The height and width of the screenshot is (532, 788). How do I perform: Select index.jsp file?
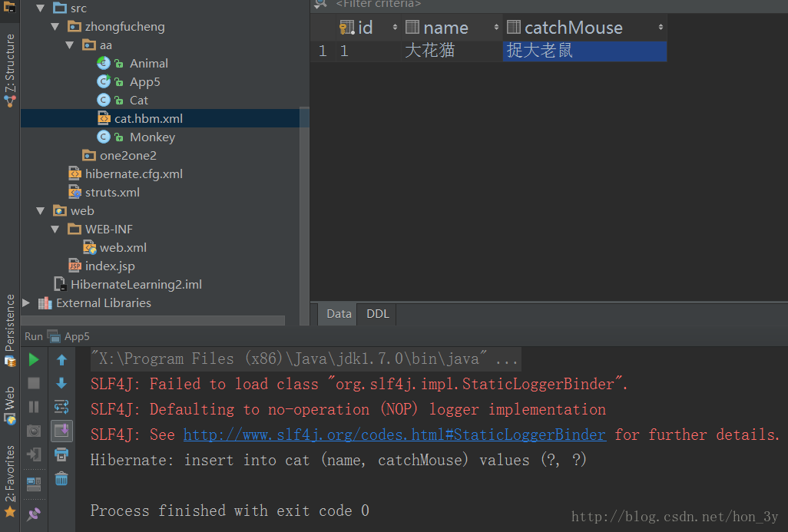coord(110,266)
